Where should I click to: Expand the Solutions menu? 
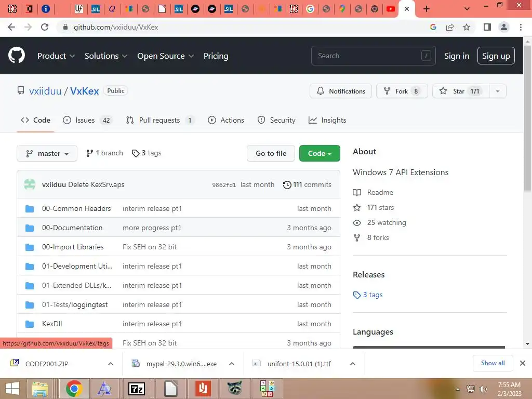(x=106, y=56)
